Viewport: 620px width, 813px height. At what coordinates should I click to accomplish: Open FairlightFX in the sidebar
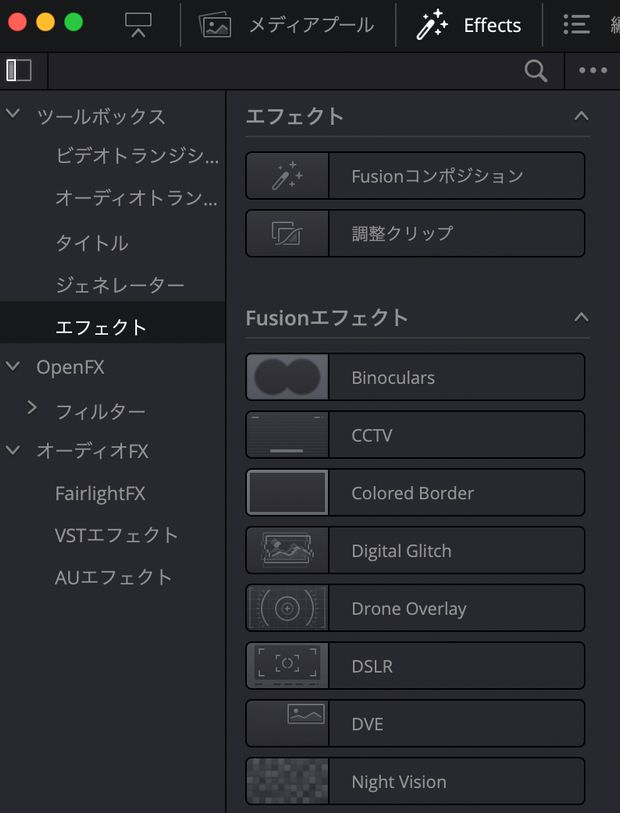click(100, 493)
